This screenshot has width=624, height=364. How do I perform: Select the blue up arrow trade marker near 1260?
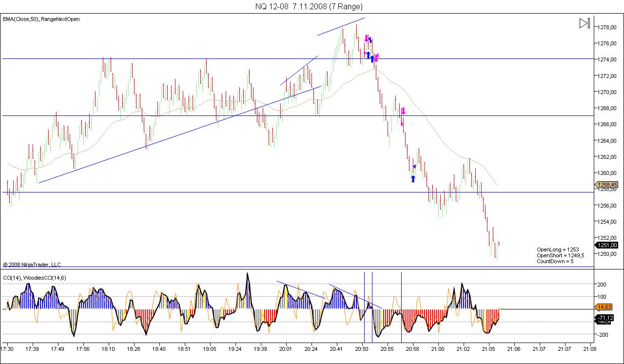coord(413,179)
